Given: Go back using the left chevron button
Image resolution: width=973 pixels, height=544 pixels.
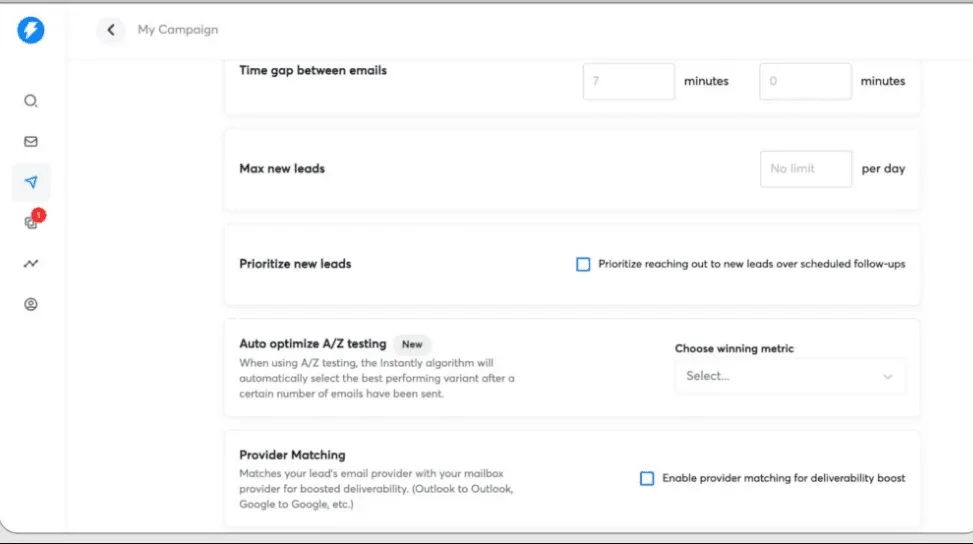Looking at the screenshot, I should pyautogui.click(x=110, y=30).
